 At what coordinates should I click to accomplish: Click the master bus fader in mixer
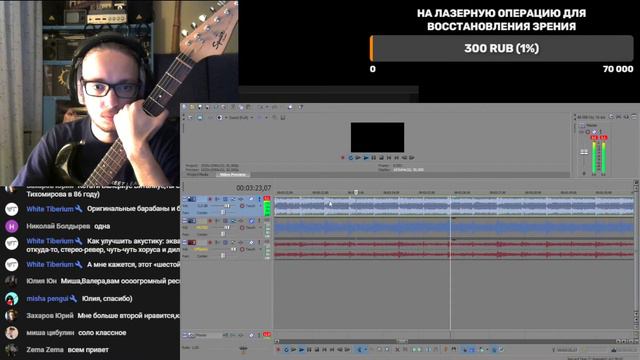(584, 152)
